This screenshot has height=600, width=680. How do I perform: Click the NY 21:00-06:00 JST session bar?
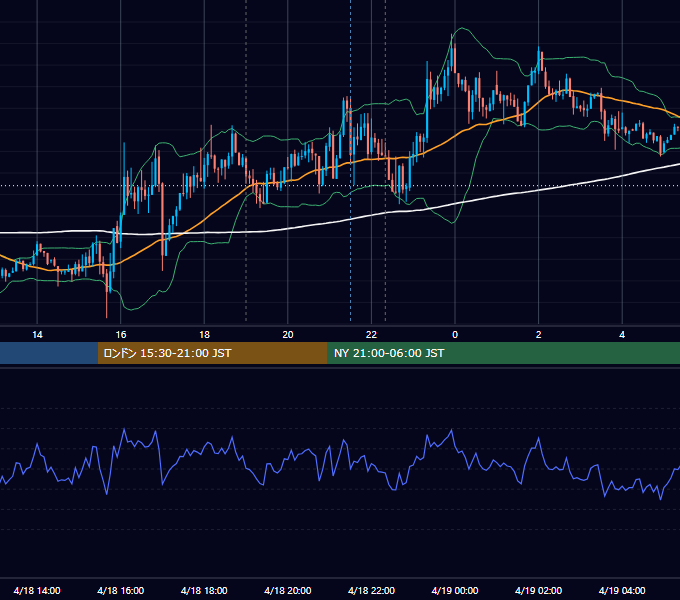tap(503, 353)
